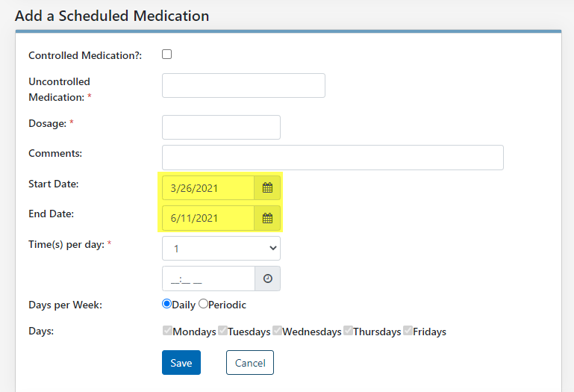The width and height of the screenshot is (574, 392).
Task: Click the Cancel button
Action: pos(250,363)
